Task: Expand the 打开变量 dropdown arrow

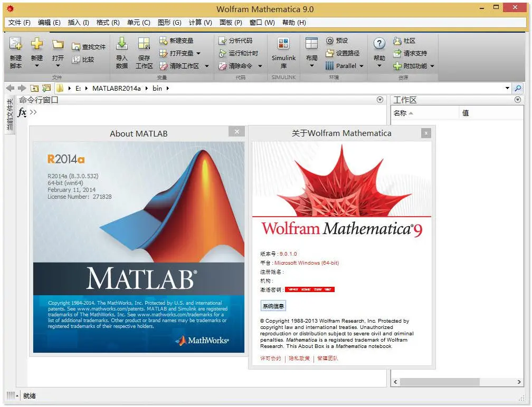Action: 198,53
